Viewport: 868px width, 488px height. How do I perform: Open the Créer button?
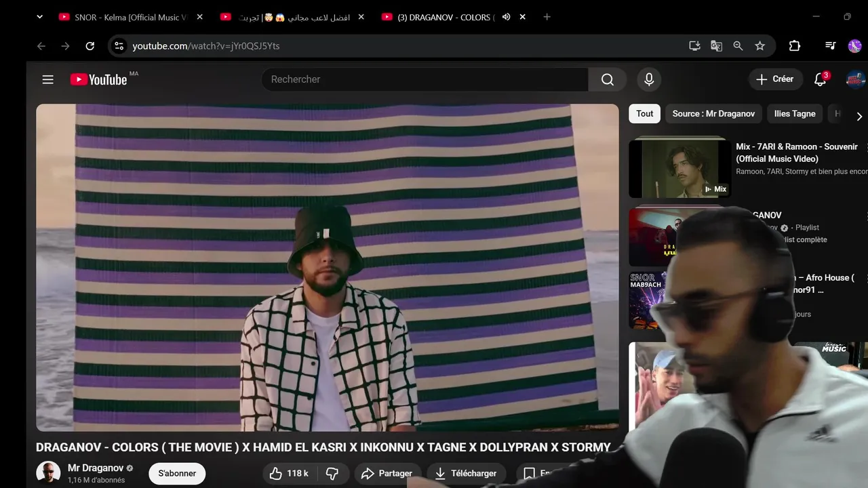[x=775, y=79]
